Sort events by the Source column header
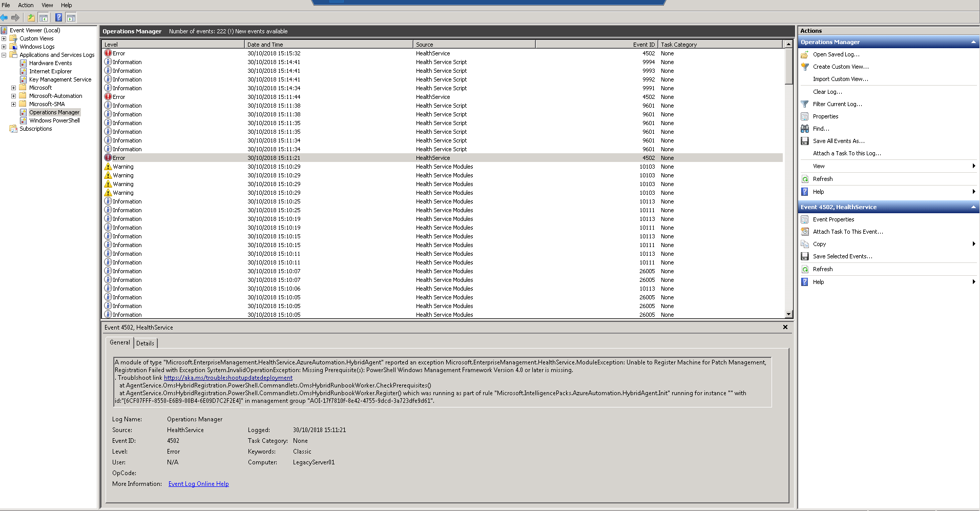The image size is (980, 511). (474, 45)
